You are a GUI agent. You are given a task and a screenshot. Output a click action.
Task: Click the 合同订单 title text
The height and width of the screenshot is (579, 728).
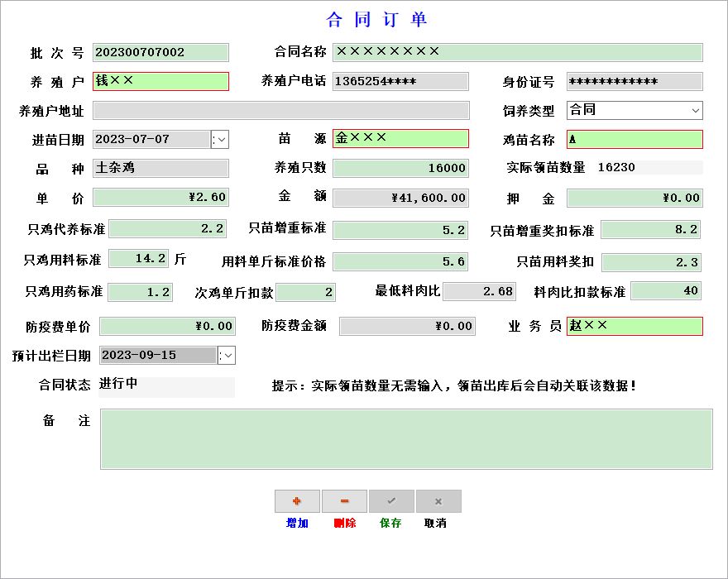point(376,20)
